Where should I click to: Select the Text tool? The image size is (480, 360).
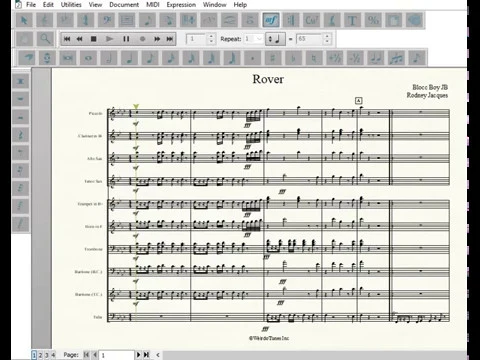point(353,20)
